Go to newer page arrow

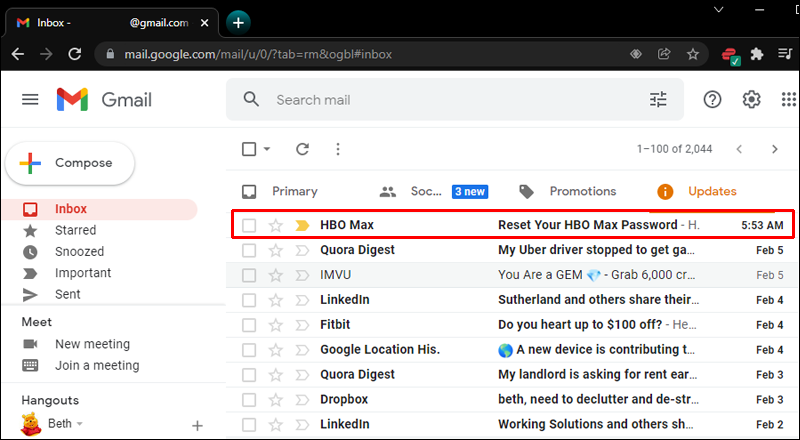click(x=739, y=149)
